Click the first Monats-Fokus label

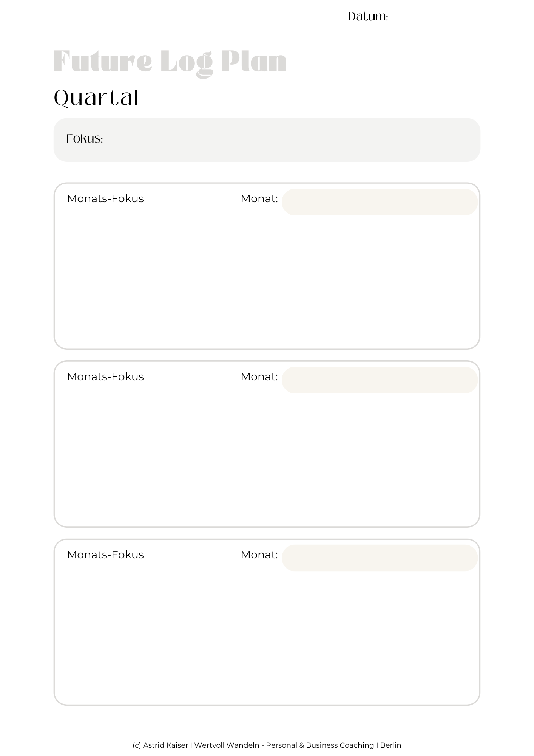105,198
